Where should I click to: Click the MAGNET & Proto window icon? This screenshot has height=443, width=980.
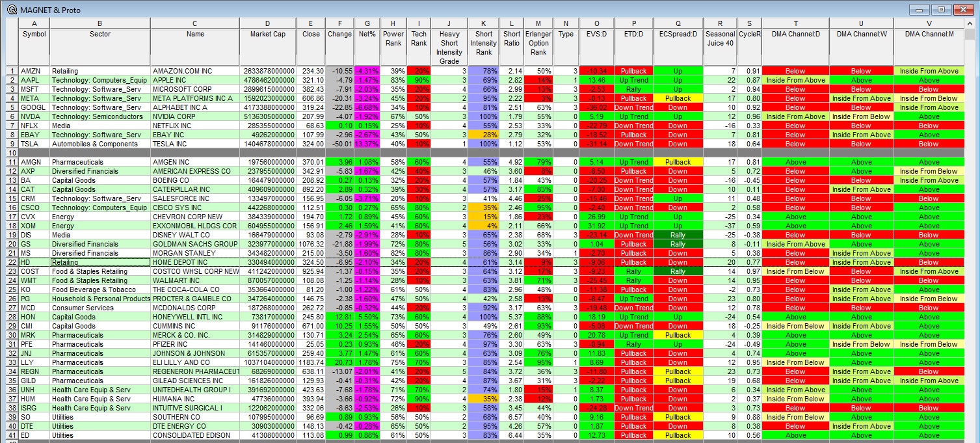[11, 10]
